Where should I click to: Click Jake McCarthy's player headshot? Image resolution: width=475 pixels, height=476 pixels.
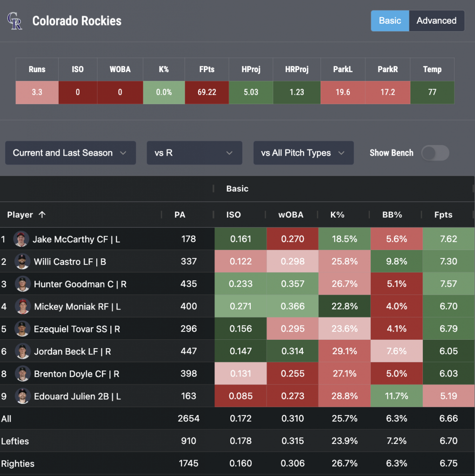tap(21, 239)
